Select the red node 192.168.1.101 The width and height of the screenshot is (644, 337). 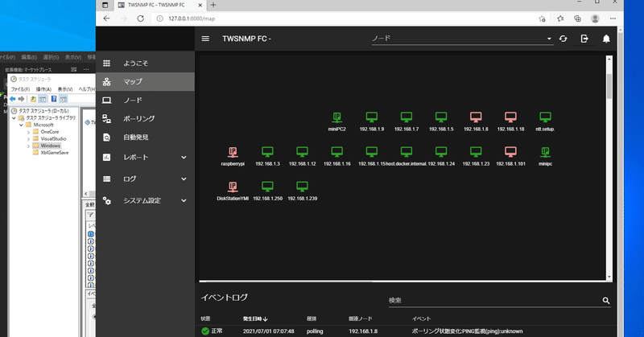point(510,152)
